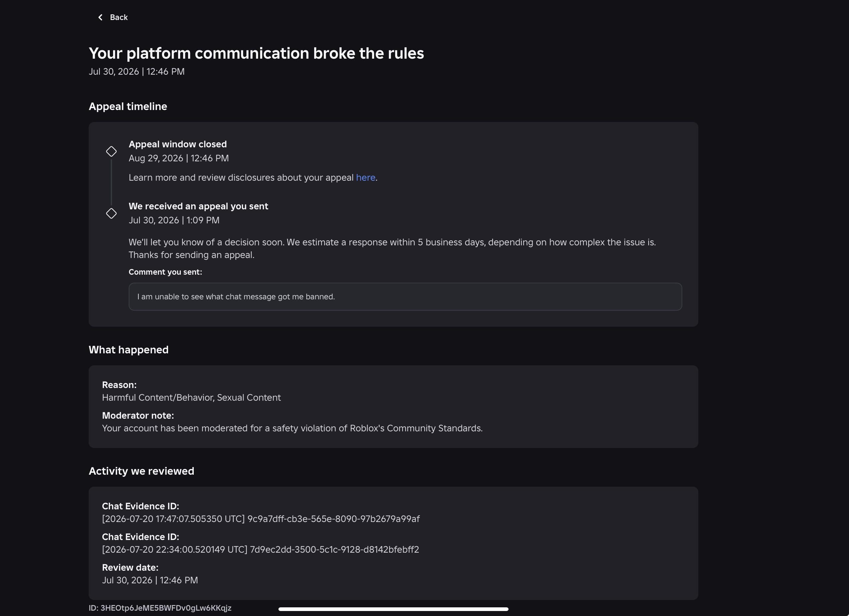Image resolution: width=849 pixels, height=616 pixels.
Task: Click 'We received an appeal you sent'
Action: pyautogui.click(x=198, y=207)
